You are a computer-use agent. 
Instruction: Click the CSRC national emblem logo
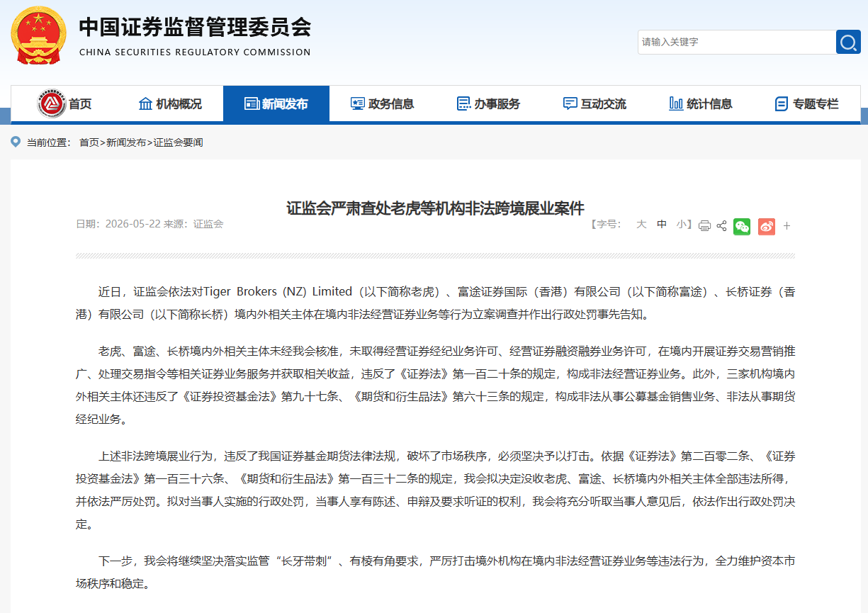coord(40,34)
